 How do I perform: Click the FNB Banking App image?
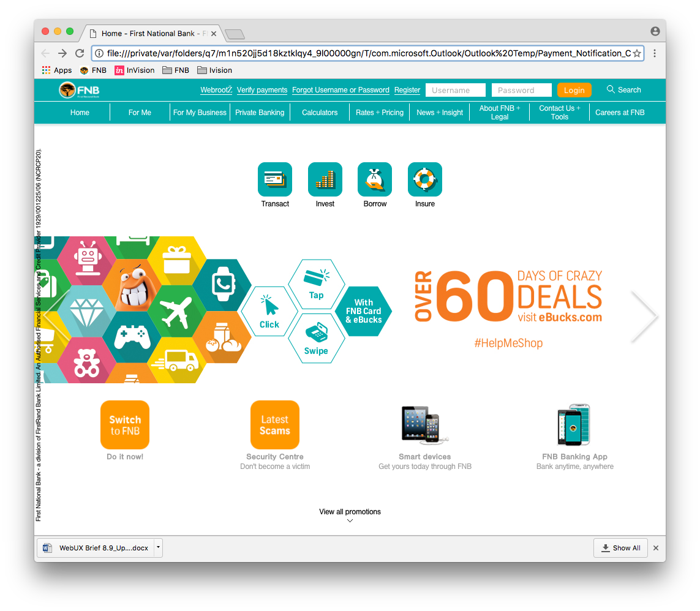click(574, 424)
